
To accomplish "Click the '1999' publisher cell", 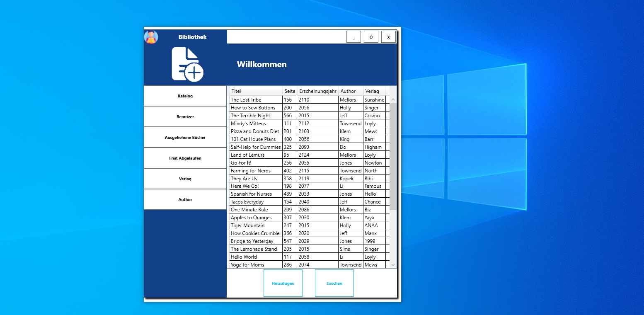I will point(375,241).
